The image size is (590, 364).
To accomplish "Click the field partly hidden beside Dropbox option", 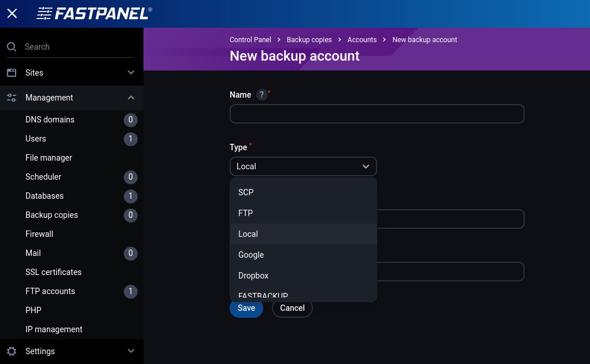I will pyautogui.click(x=451, y=272).
